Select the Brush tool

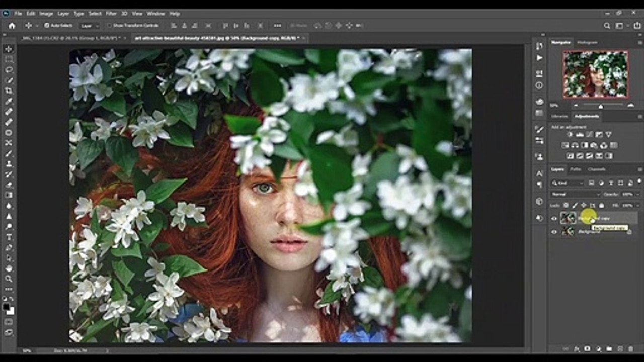pos(8,153)
